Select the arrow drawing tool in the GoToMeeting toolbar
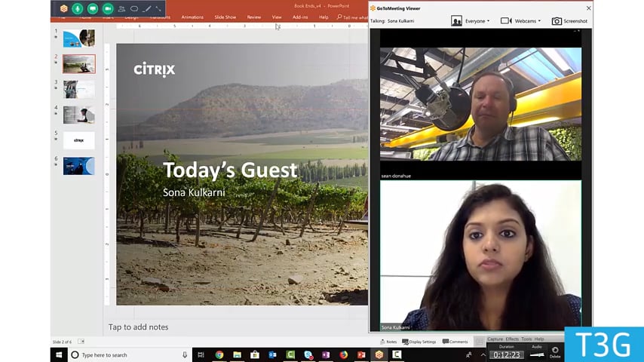 [x=158, y=8]
